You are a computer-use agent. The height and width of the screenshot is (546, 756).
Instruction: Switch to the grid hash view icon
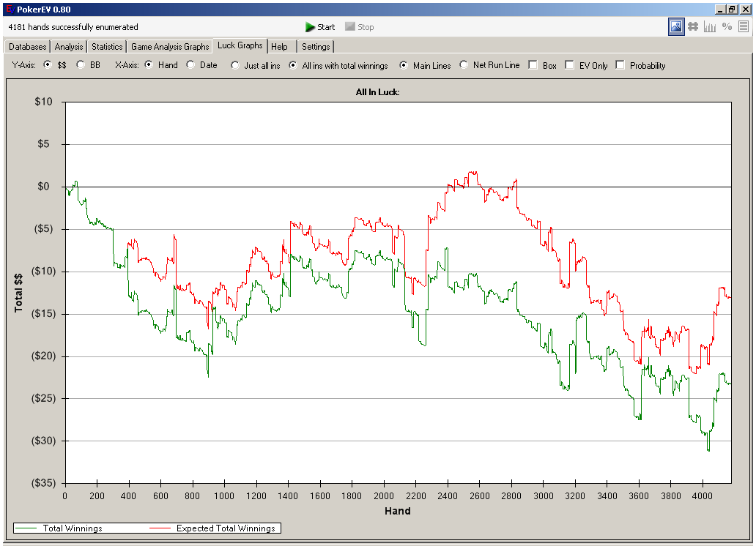tap(693, 27)
